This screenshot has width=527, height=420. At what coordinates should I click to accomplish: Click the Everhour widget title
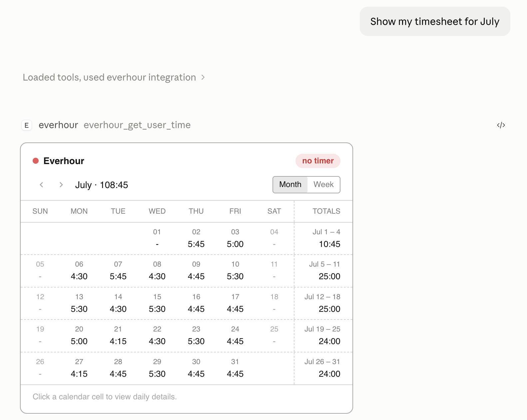pyautogui.click(x=64, y=161)
